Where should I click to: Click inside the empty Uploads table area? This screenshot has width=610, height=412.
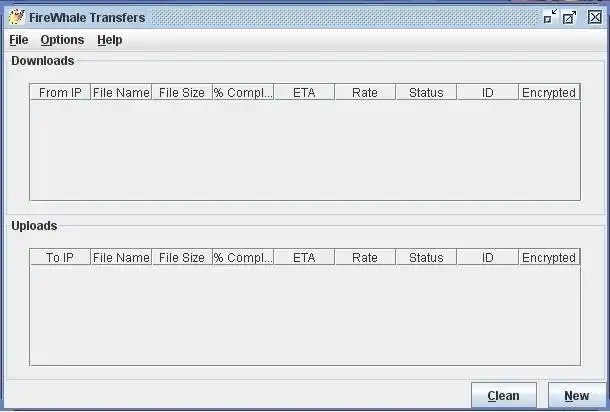(x=304, y=315)
